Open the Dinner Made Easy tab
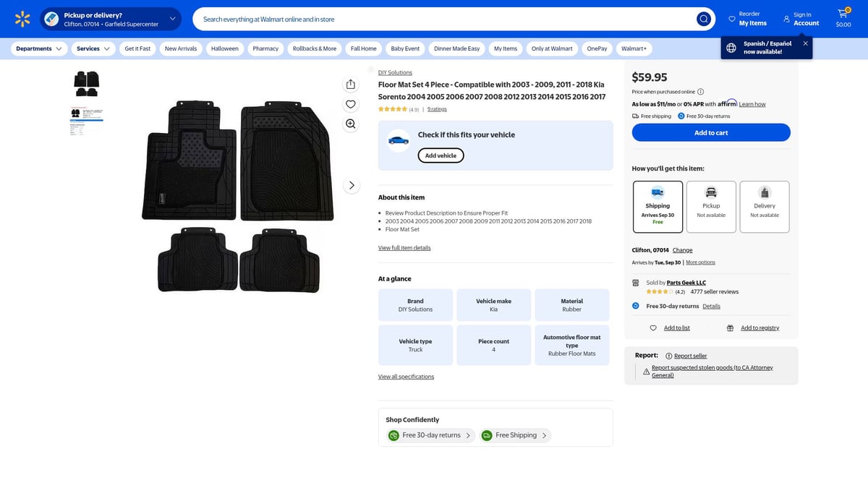The height and width of the screenshot is (488, 868). click(457, 48)
